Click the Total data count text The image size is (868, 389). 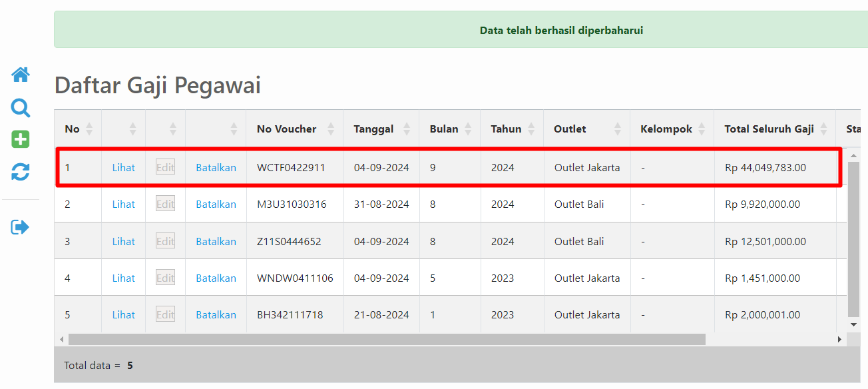pyautogui.click(x=99, y=366)
